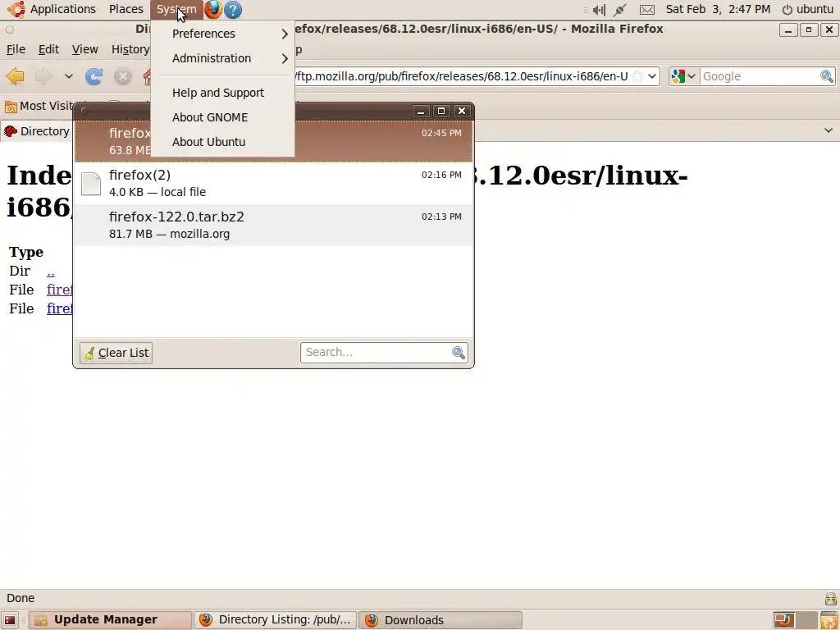The image size is (840, 630).
Task: Click the security lock status bar icon
Action: (x=831, y=598)
